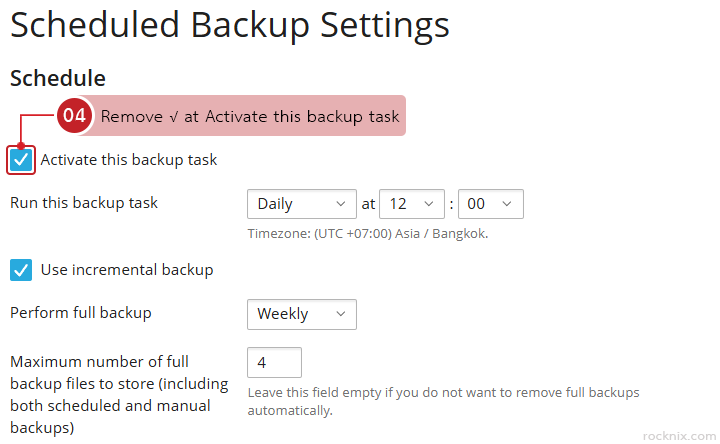Image resolution: width=720 pixels, height=444 pixels.
Task: Click the Timezone Asia / Bangkok note
Action: point(367,234)
